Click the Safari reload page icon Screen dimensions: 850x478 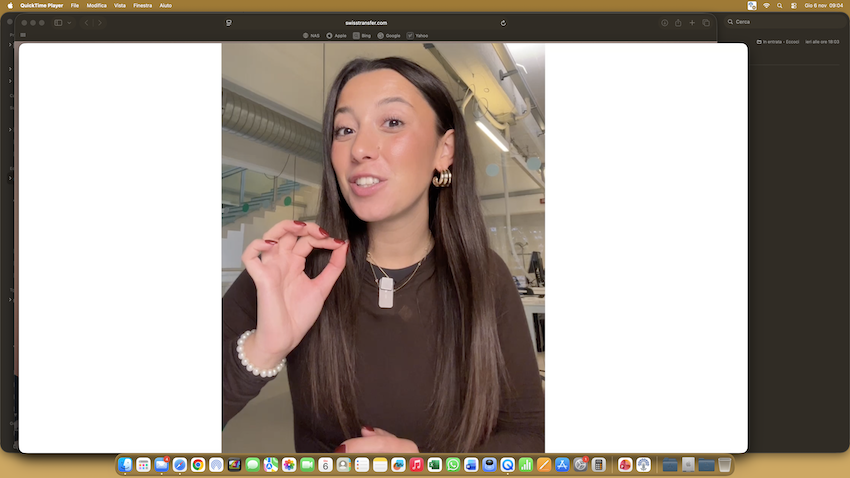point(503,22)
